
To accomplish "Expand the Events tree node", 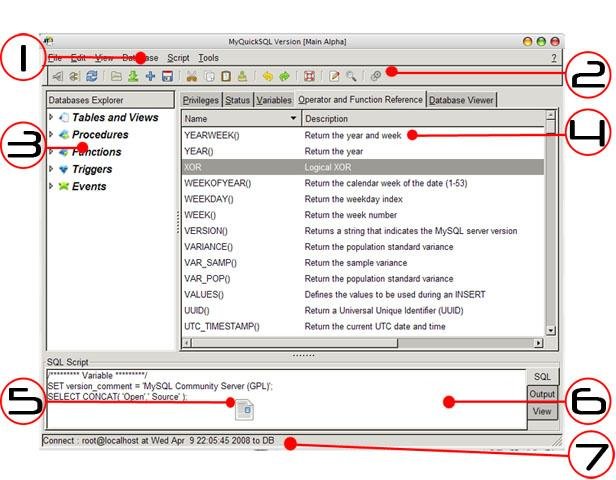I will tap(51, 186).
